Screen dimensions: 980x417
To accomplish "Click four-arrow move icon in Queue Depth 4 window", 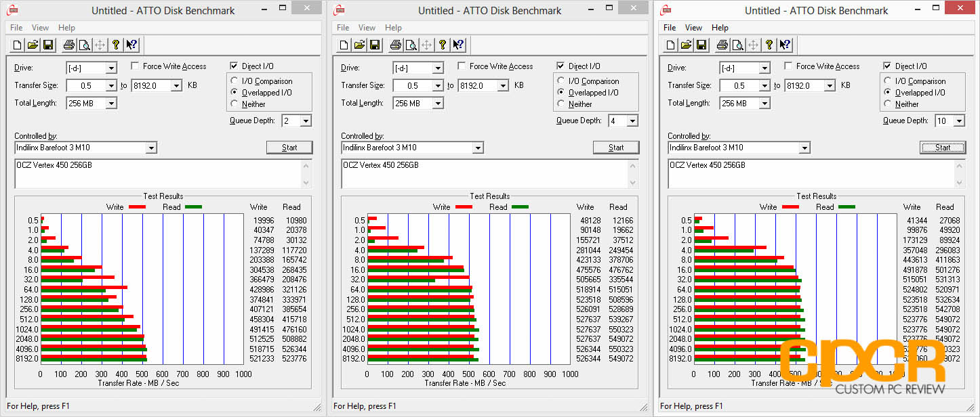I will (426, 45).
